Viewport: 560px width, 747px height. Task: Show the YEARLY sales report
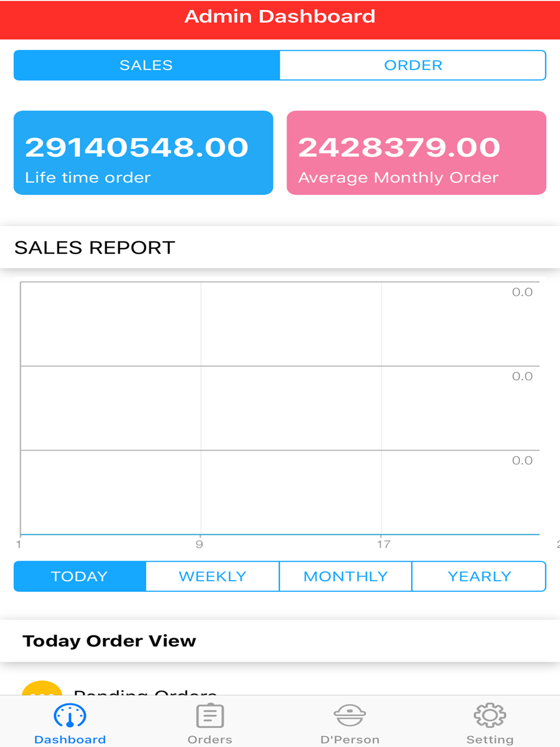coord(479,576)
